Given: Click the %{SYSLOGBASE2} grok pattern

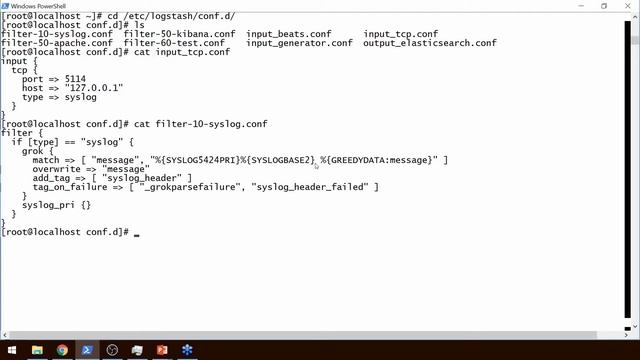Looking at the screenshot, I should [x=279, y=160].
